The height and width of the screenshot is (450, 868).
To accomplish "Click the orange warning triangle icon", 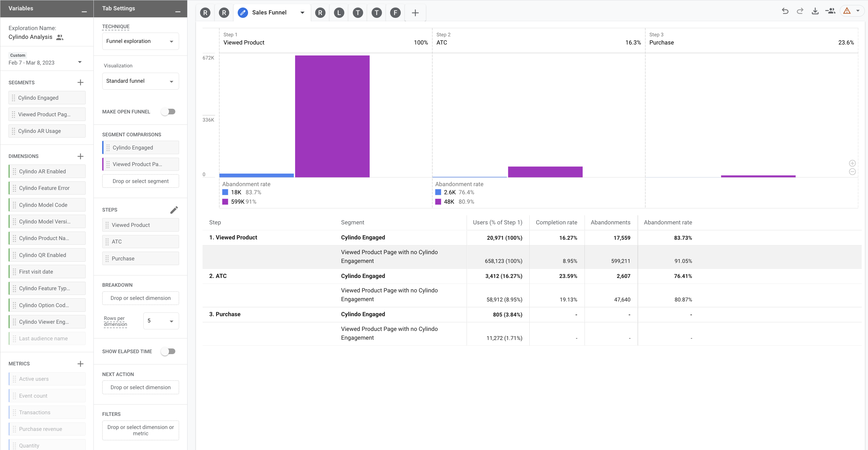I will [847, 11].
